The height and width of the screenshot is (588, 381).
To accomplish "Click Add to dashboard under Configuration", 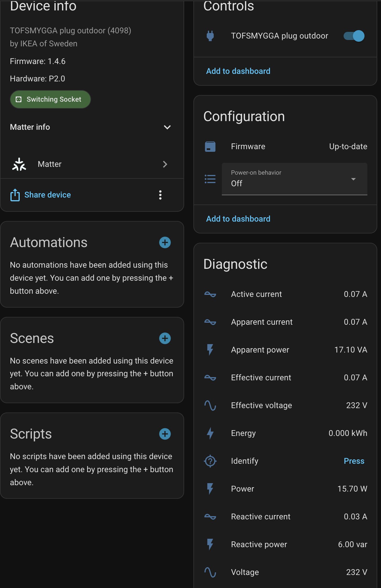I will click(238, 219).
